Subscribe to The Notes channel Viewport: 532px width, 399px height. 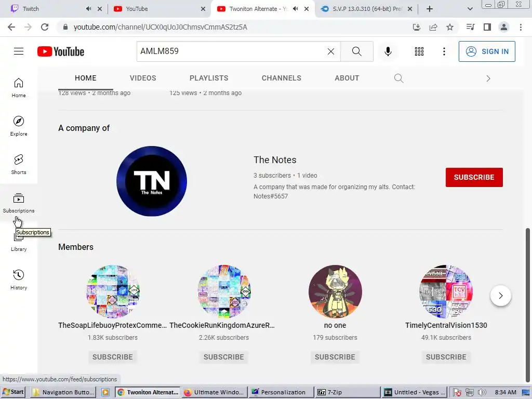click(x=474, y=177)
